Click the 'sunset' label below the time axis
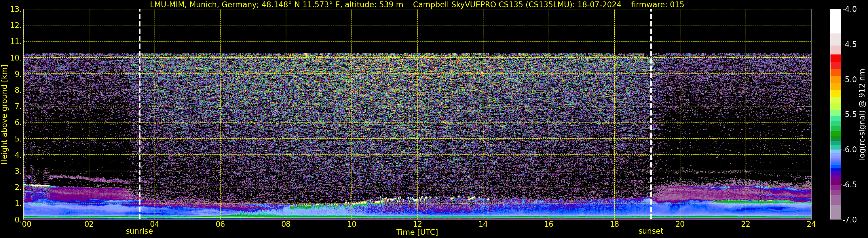 click(x=651, y=231)
